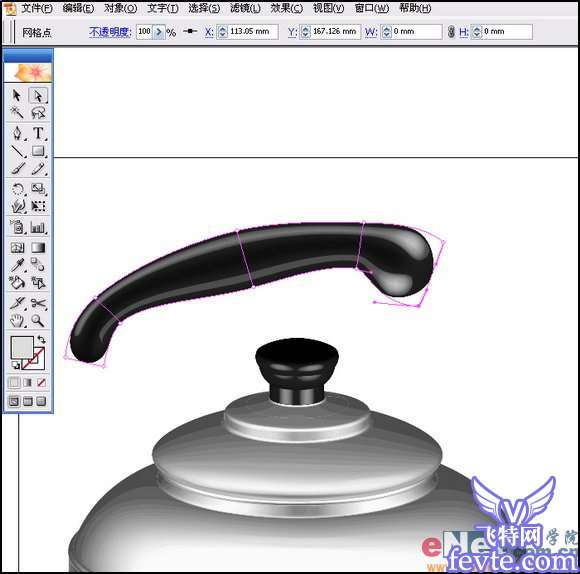Click the X: position link
The image size is (580, 574).
[209, 32]
